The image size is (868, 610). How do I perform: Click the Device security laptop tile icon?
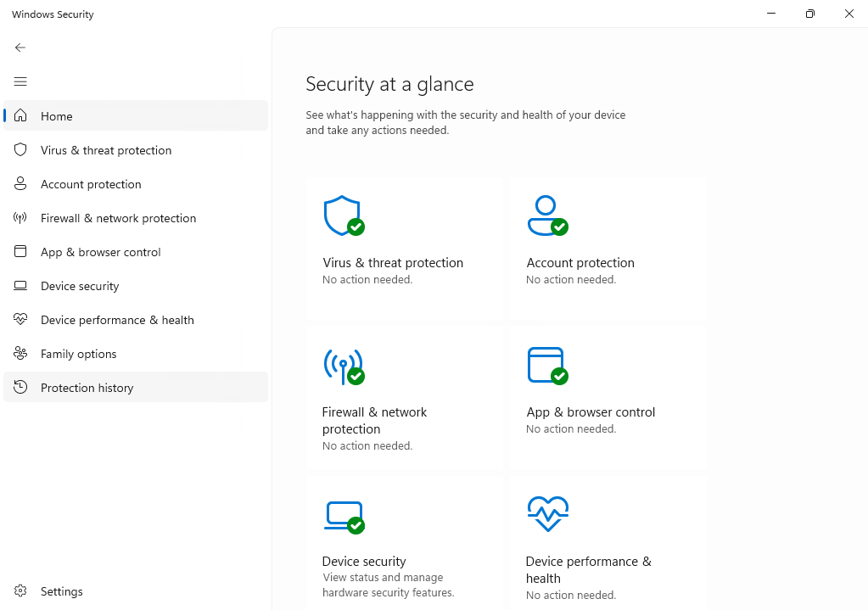[344, 516]
